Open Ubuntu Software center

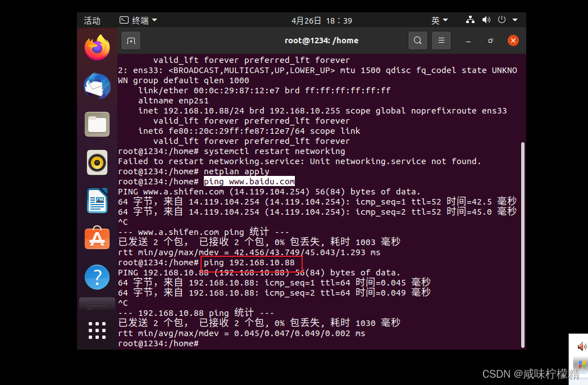(97, 238)
